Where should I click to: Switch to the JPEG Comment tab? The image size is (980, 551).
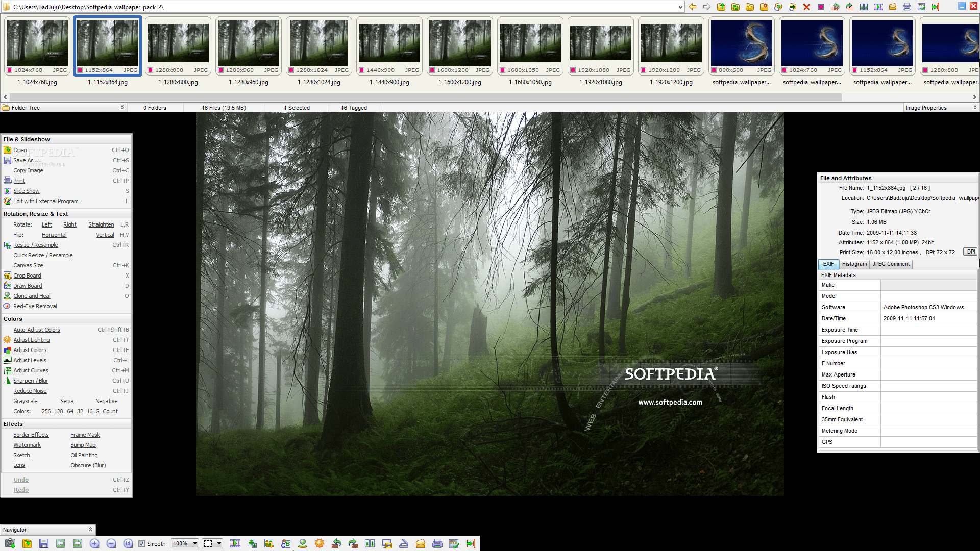click(x=891, y=264)
